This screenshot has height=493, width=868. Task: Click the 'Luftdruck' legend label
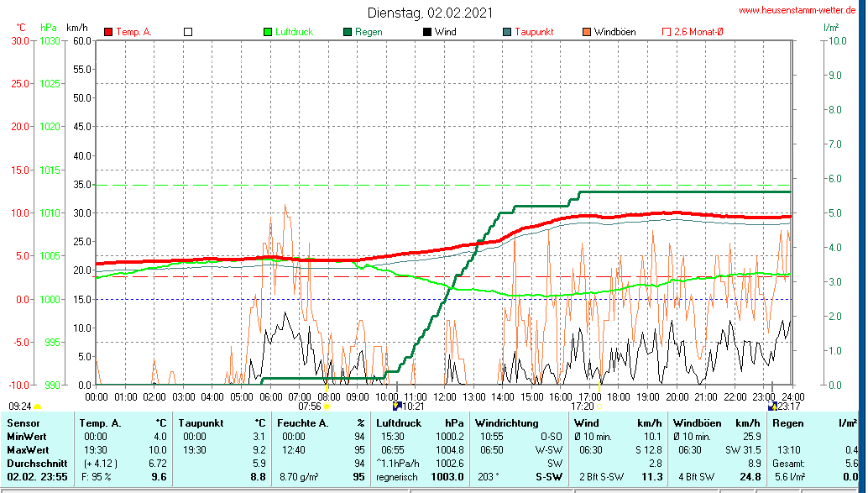point(294,32)
